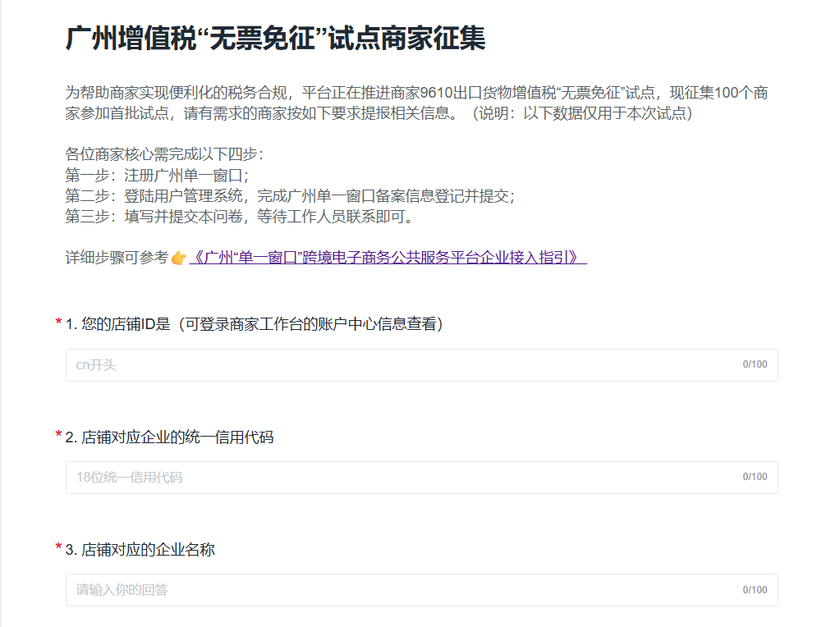The height and width of the screenshot is (627, 840).
Task: Click the 0/100 counter in 统一信用代码 field
Action: 755,477
